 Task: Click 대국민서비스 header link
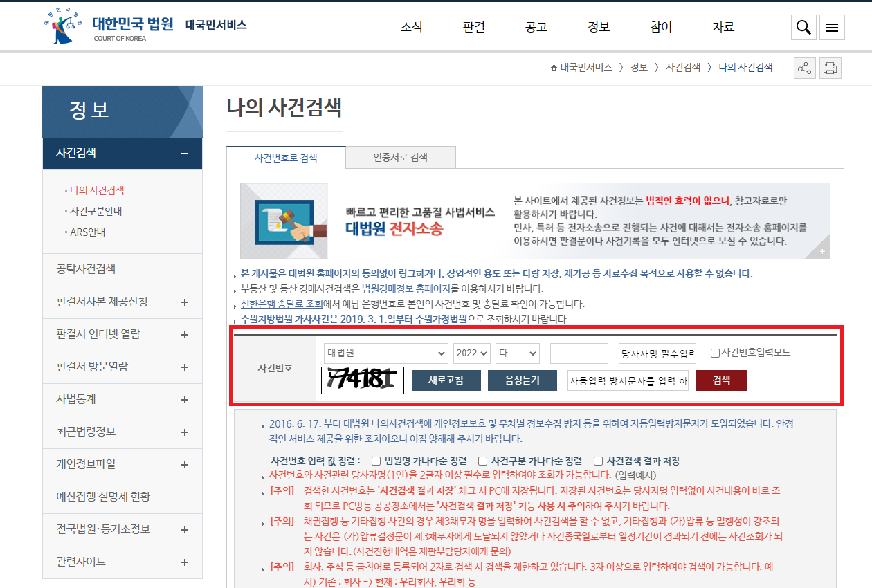216,25
